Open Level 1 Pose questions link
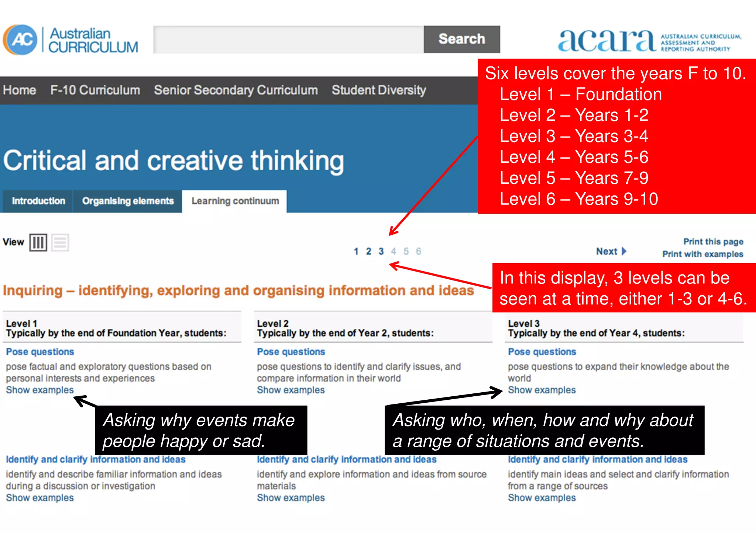Viewport: 756px width, 534px height. pos(40,352)
